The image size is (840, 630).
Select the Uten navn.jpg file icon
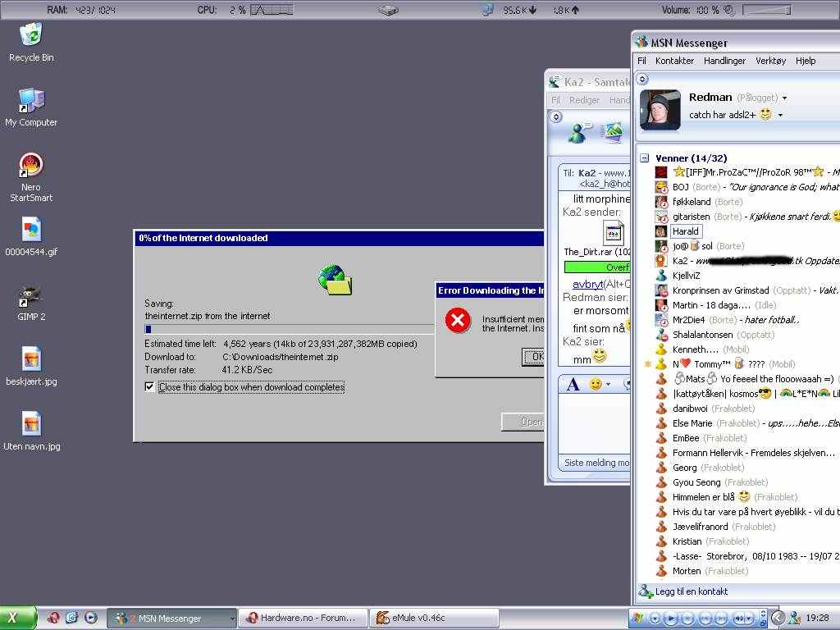31,424
